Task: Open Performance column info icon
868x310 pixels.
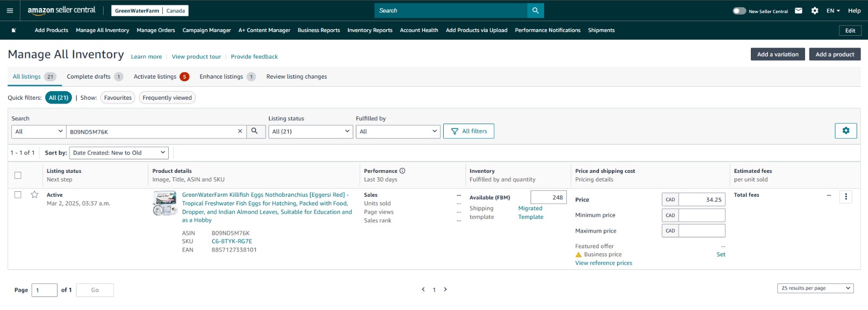Action: [x=403, y=171]
